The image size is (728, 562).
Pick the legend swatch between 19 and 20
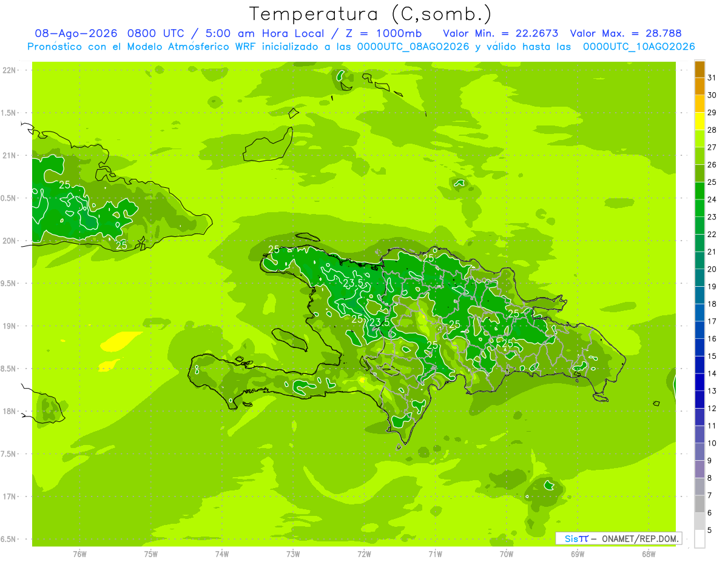point(699,278)
